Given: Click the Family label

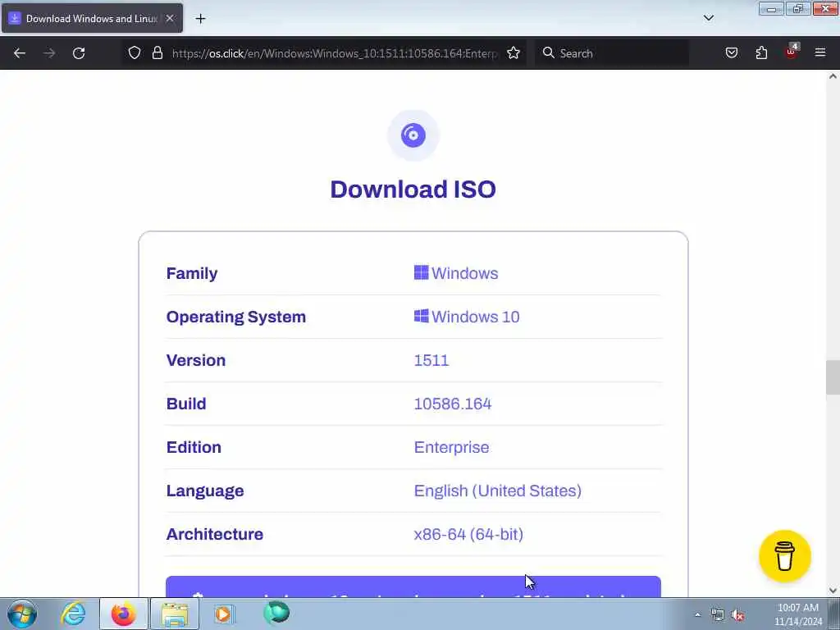Looking at the screenshot, I should coord(192,273).
